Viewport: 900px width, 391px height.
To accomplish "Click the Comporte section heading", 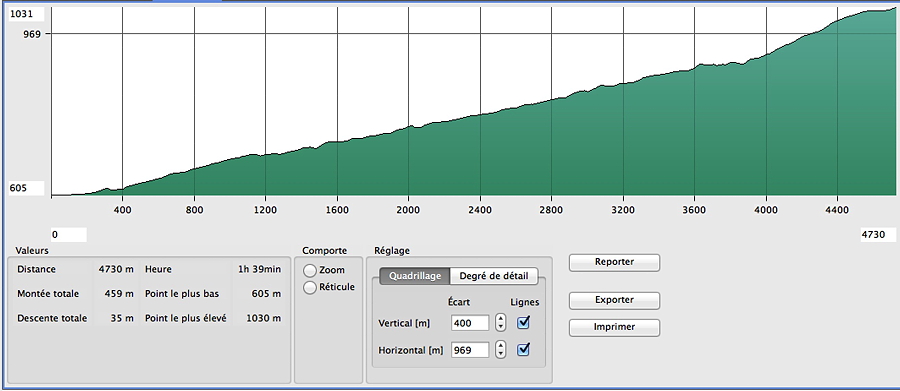I will coord(325,251).
